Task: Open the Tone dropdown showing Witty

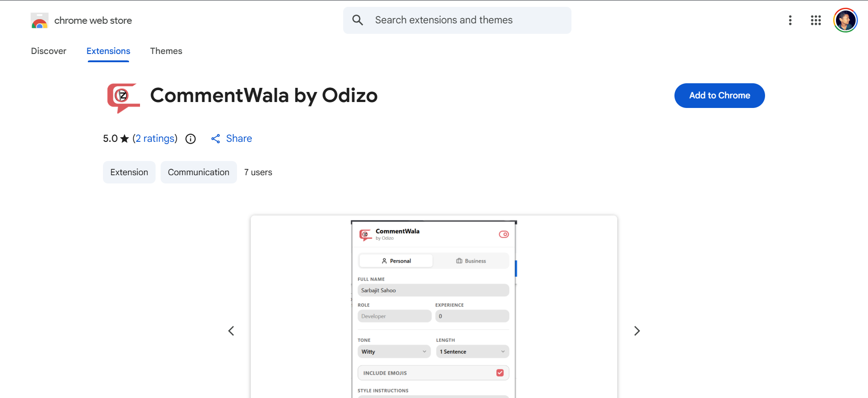Action: point(394,351)
